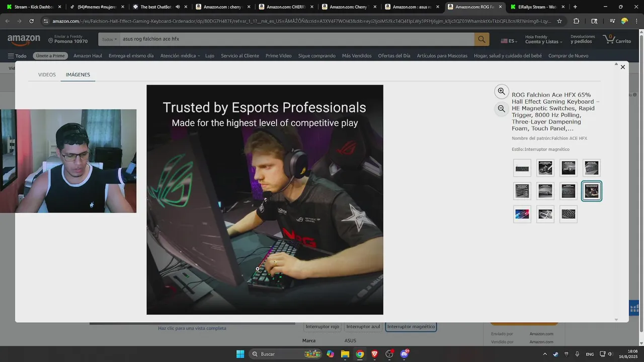The height and width of the screenshot is (362, 644).
Task: Show first thumbnail of keyboard on white
Action: [522, 168]
